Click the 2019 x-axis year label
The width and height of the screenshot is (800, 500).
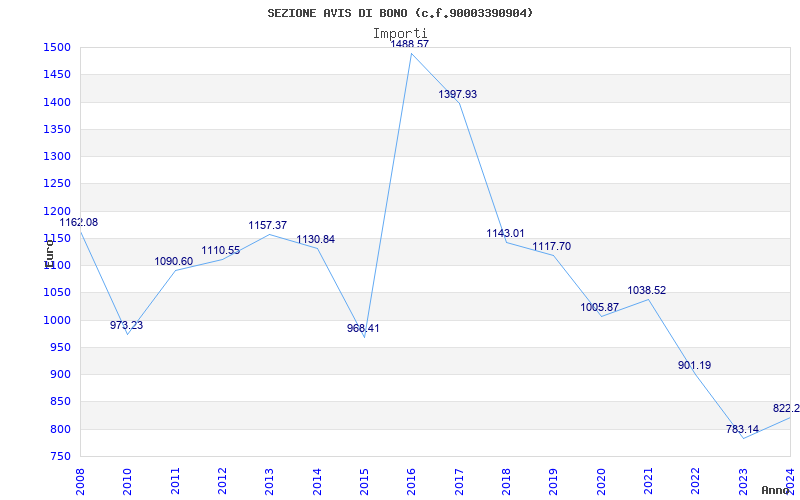tap(554, 482)
